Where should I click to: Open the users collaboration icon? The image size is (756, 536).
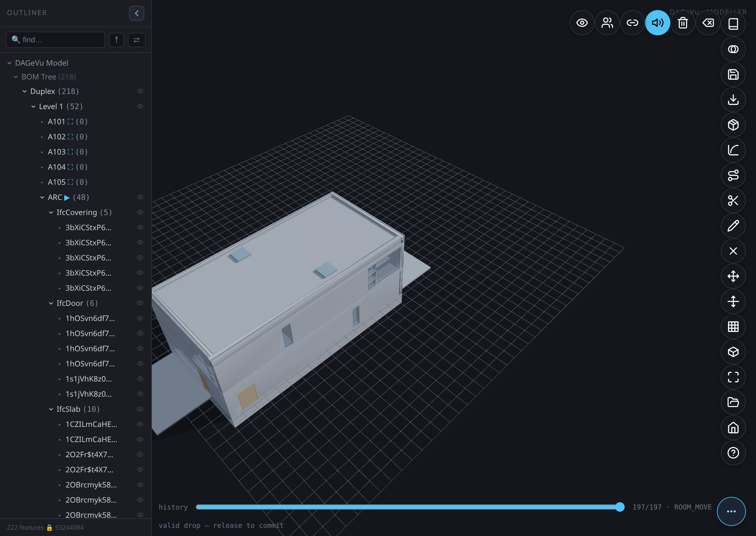tap(607, 23)
